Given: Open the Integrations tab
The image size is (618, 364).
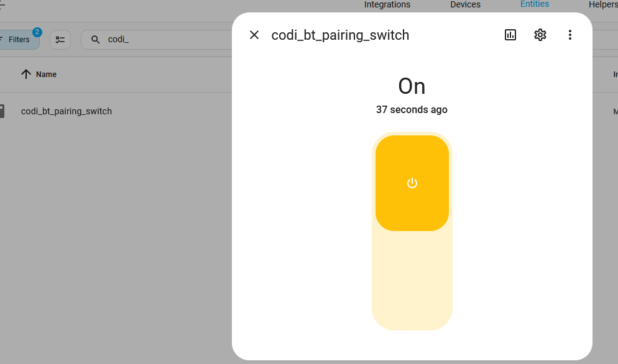Looking at the screenshot, I should 387,5.
